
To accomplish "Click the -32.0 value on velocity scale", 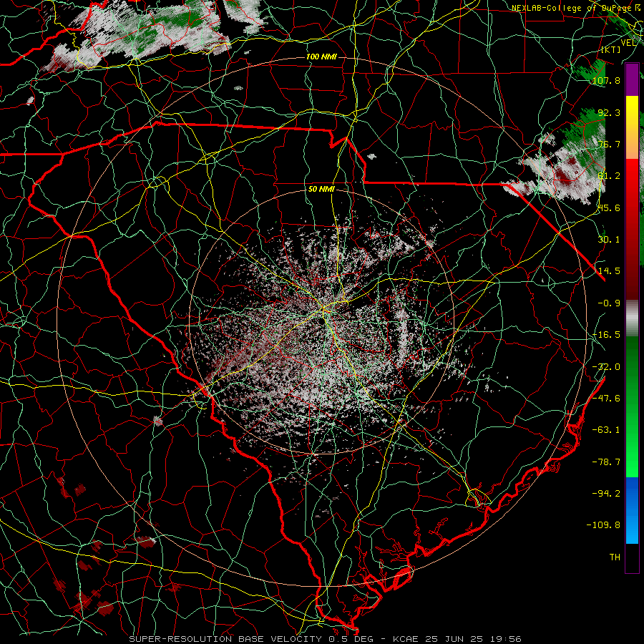I will (606, 367).
